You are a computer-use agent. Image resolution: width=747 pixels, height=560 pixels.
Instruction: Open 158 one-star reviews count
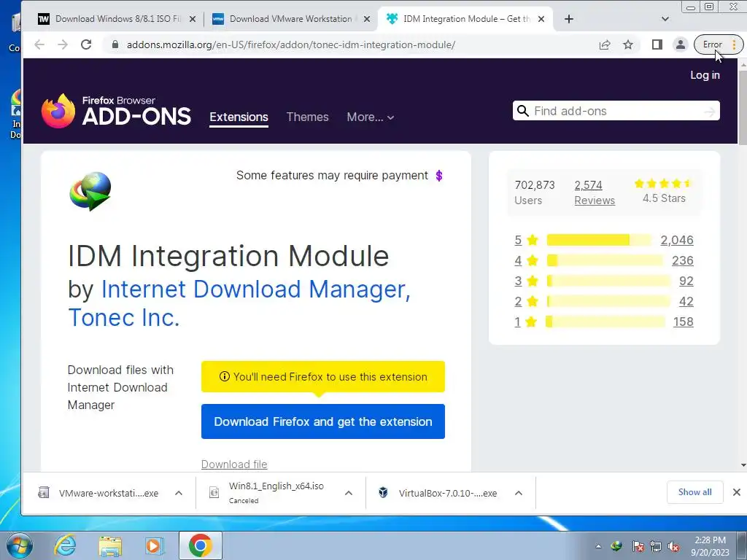[x=683, y=322]
